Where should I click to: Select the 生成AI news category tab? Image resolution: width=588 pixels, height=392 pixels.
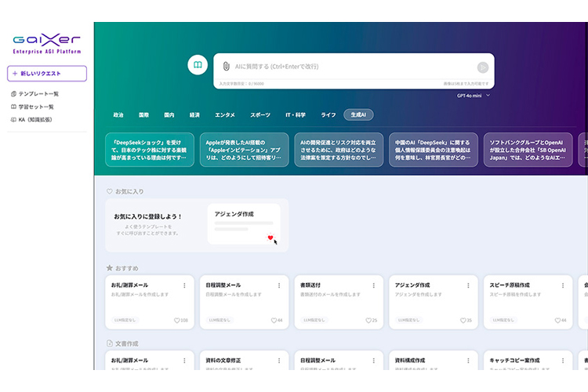[x=358, y=114]
